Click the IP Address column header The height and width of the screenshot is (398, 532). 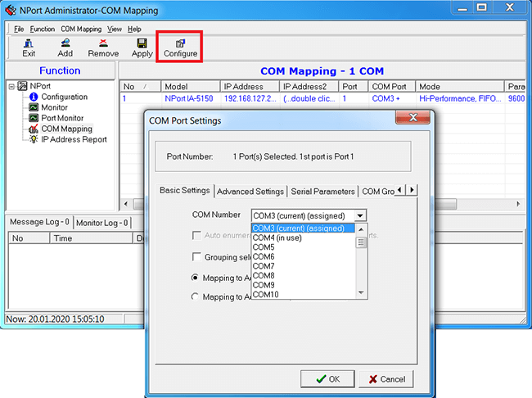click(x=250, y=87)
